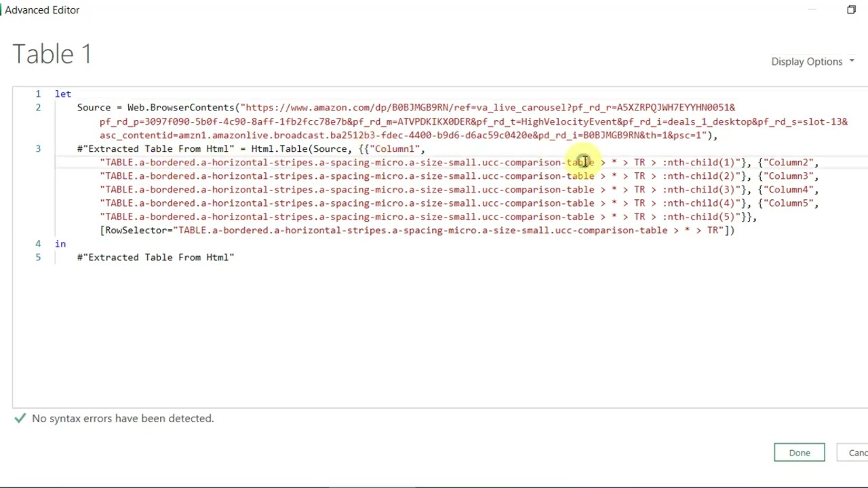Screen dimensions: 868x488
Task: Click ':nth-child(3)' selector text
Action: coord(698,189)
